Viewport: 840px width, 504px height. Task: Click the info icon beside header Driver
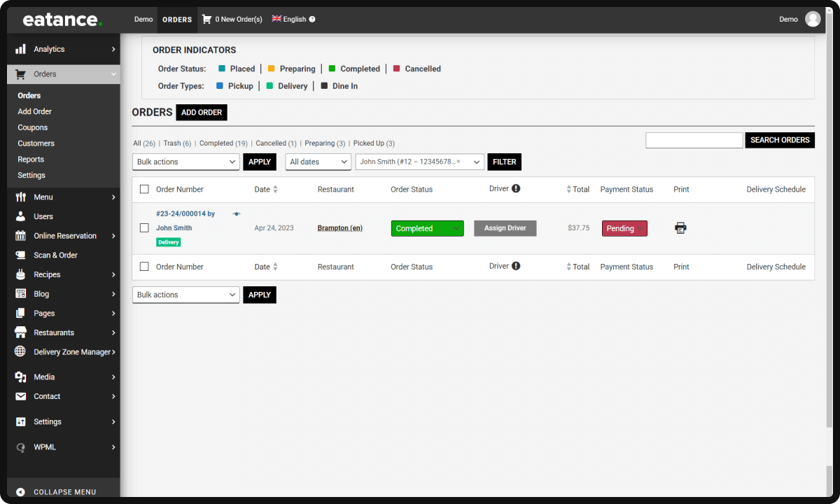point(516,188)
